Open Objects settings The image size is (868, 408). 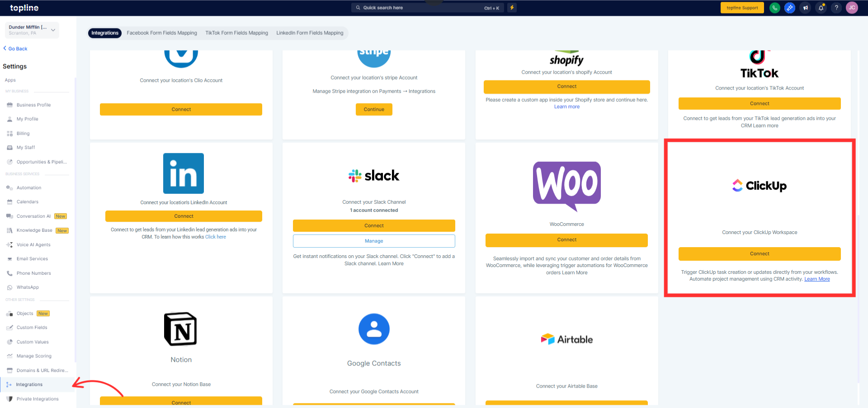(25, 314)
